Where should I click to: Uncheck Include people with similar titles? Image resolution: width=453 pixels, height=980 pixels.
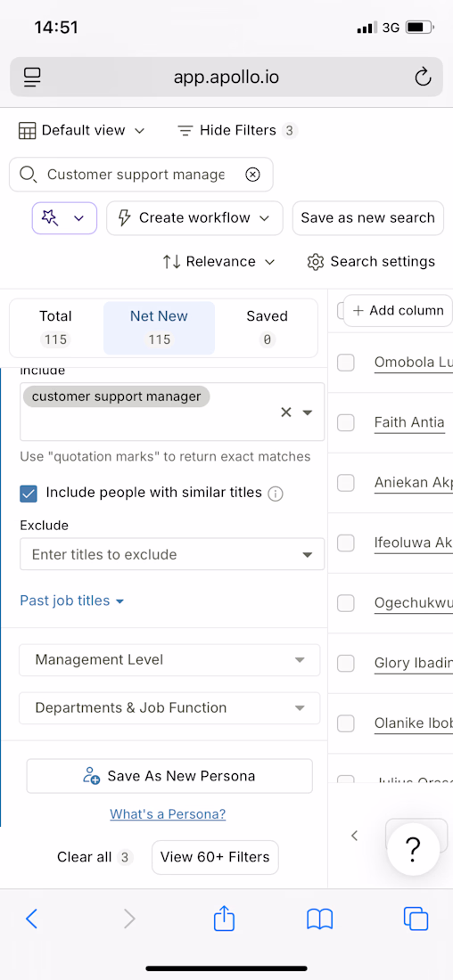29,494
